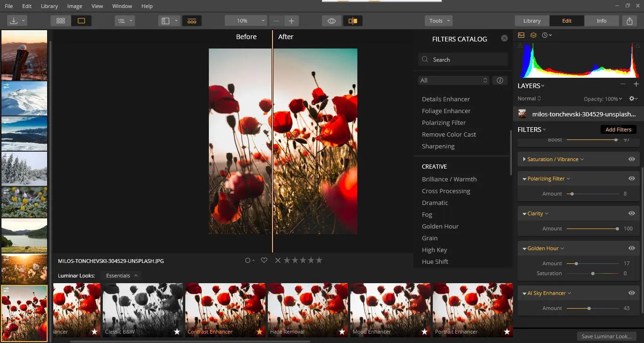Switch to the Library tab
Screen dimensions: 644x343
(532, 21)
